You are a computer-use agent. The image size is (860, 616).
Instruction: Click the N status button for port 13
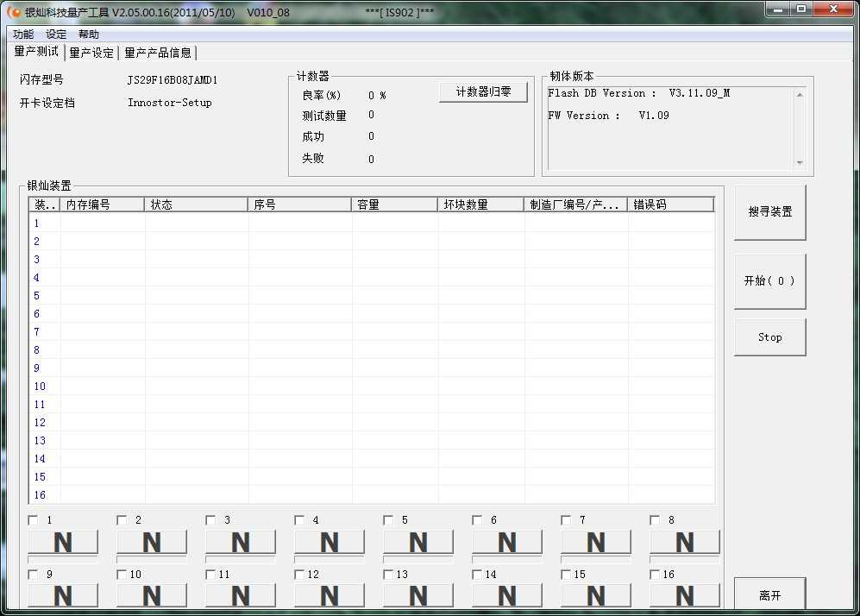418,595
